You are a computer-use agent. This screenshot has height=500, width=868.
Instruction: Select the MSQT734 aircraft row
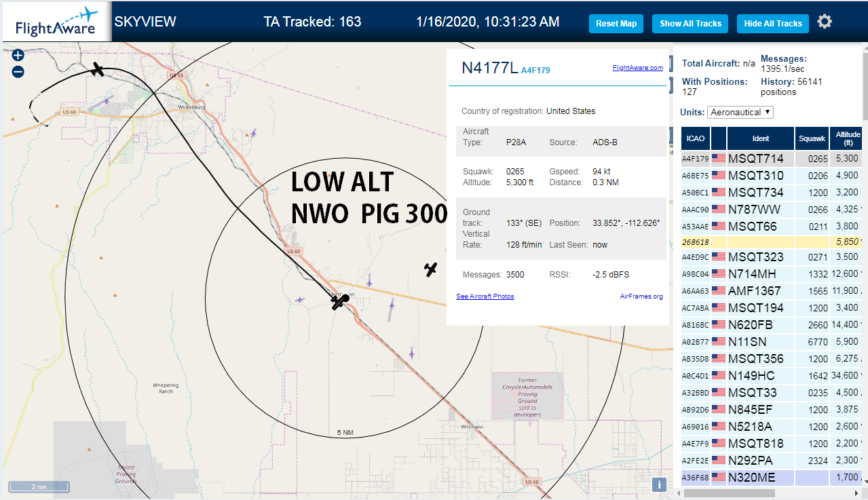tap(772, 193)
